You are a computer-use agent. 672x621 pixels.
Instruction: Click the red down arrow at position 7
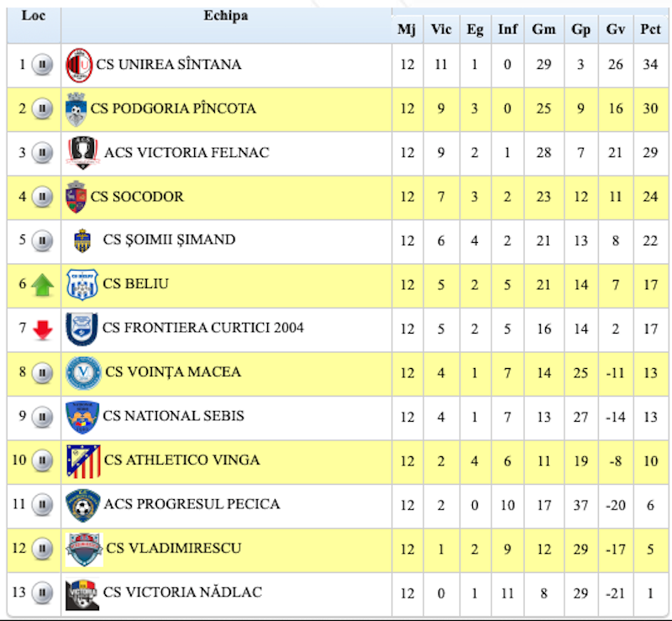pos(43,329)
